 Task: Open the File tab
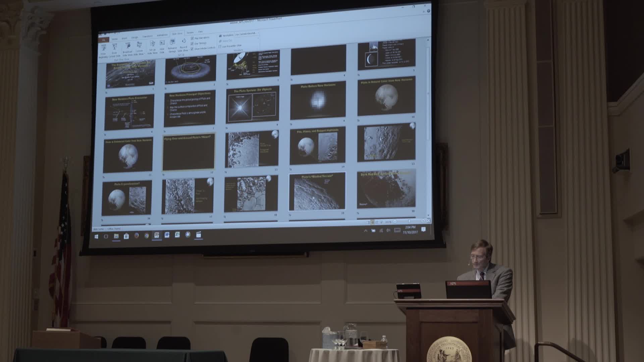coord(104,40)
